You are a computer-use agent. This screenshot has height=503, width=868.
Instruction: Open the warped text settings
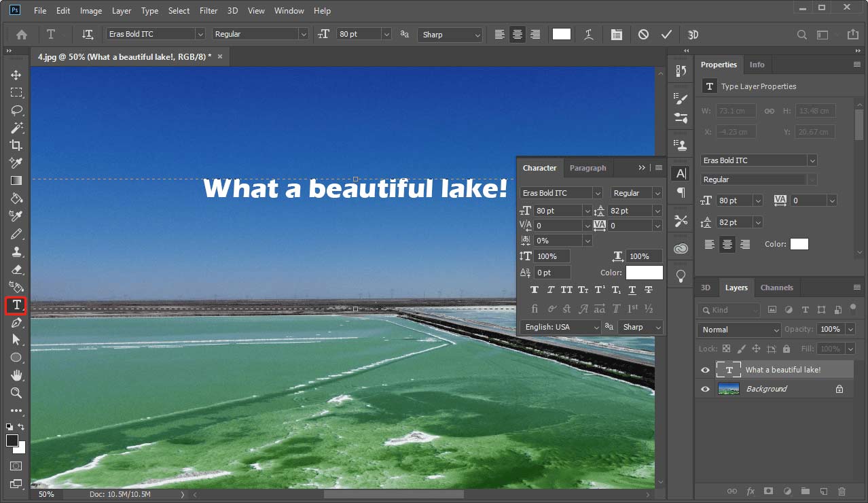(x=589, y=34)
